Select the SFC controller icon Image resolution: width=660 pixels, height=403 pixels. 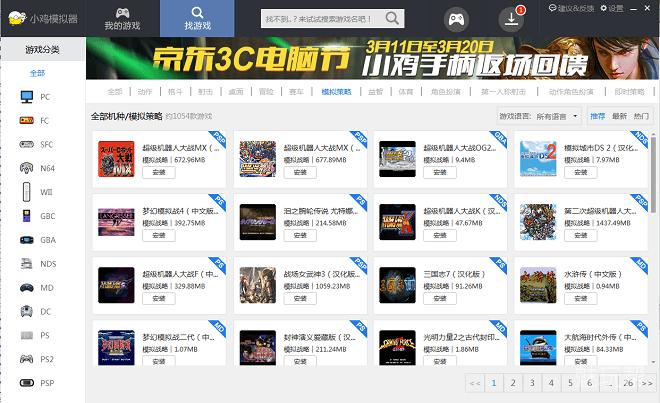click(27, 144)
